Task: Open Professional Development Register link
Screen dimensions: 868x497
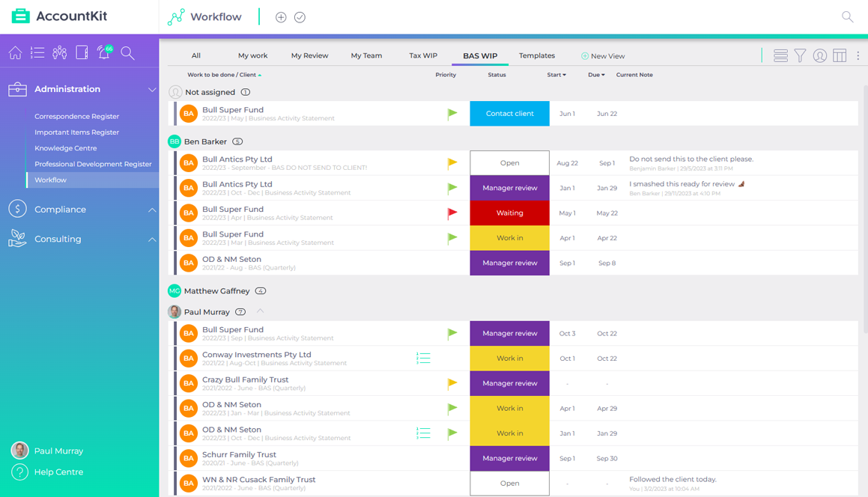Action: [x=92, y=164]
